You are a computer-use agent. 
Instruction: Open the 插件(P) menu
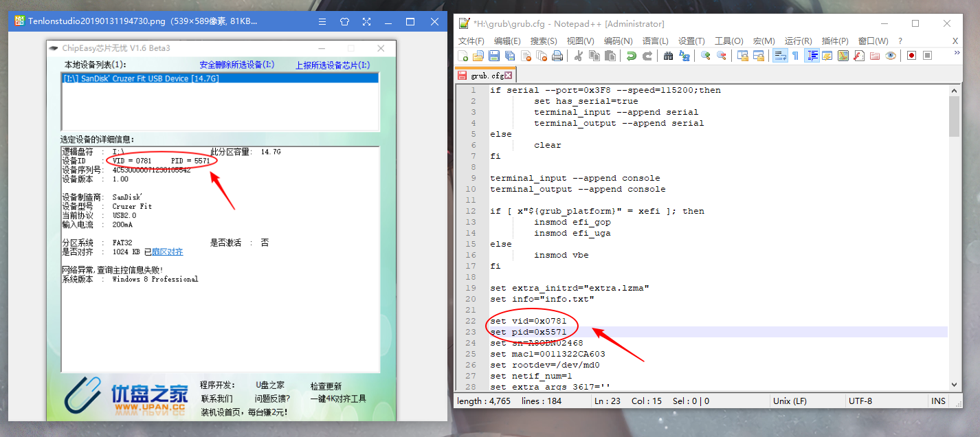click(x=835, y=41)
